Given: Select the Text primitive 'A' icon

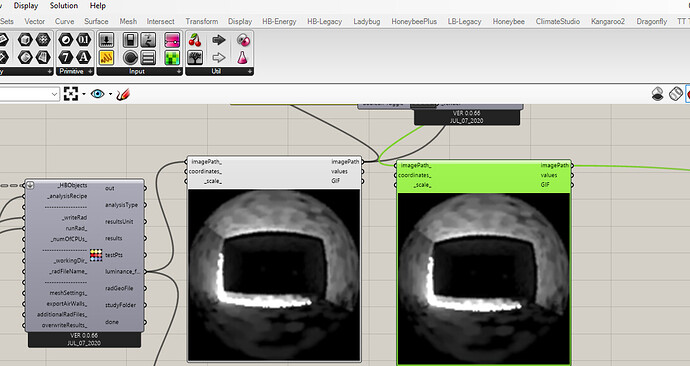Looking at the screenshot, I should pos(83,57).
